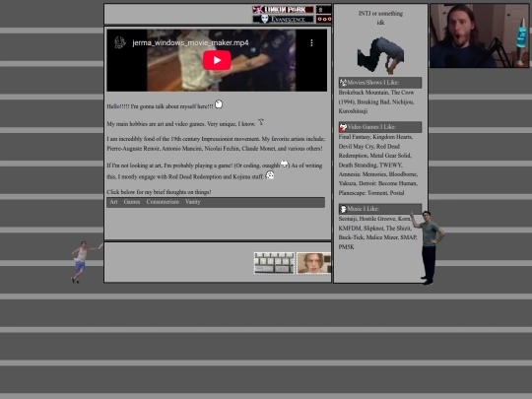Click the small black badge beside Linkin Park
The image size is (532, 399).
(x=323, y=10)
